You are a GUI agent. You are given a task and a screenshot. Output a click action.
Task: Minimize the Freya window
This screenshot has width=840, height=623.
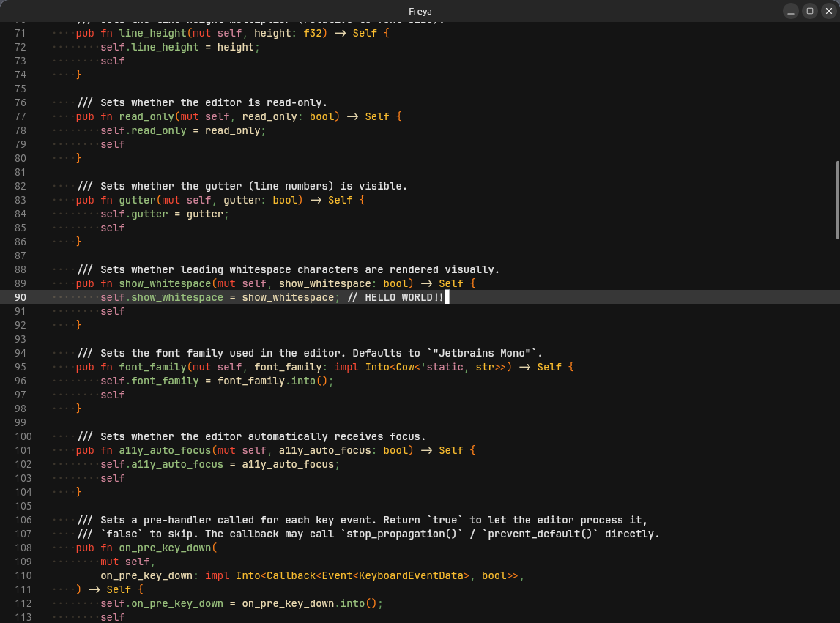point(791,11)
